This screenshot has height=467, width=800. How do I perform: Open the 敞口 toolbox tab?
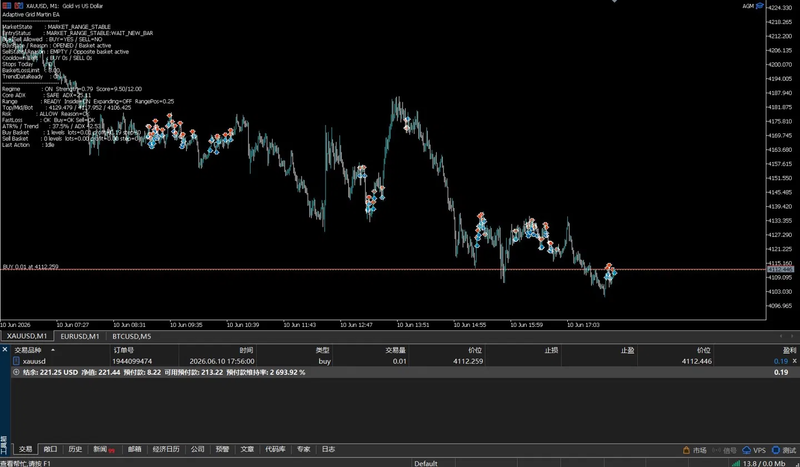coord(50,449)
